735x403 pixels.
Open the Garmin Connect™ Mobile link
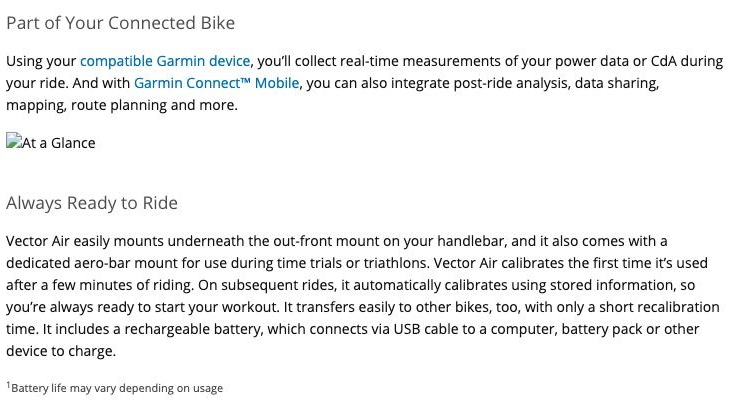217,83
